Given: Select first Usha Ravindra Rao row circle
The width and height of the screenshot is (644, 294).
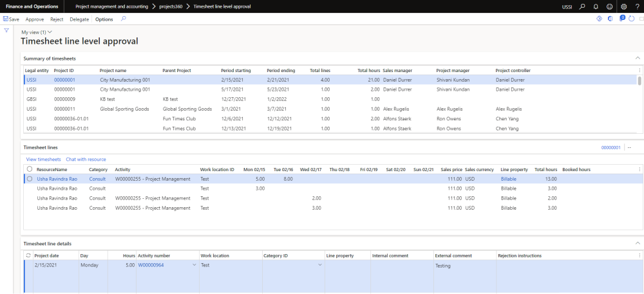Looking at the screenshot, I should 30,179.
